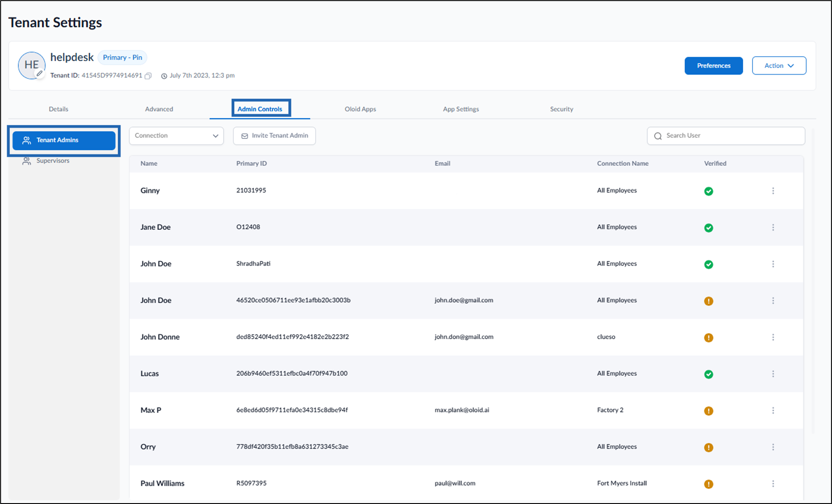Click the name Orry in the table
Screen dimensions: 832x504
coord(148,447)
